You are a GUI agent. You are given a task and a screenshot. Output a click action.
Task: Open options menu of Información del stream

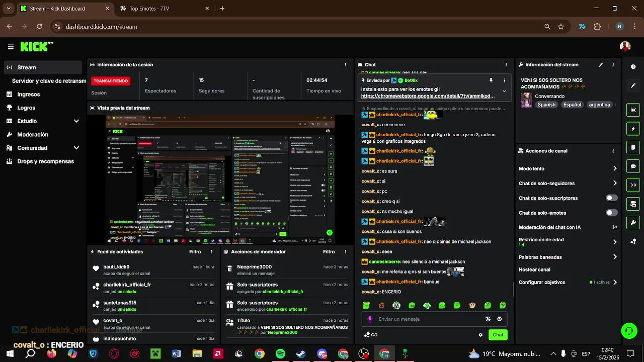tap(613, 65)
